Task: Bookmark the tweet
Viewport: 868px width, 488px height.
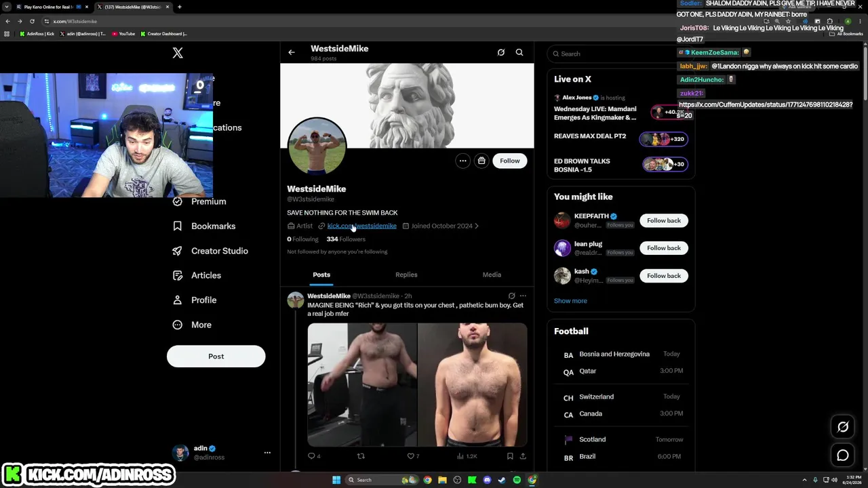Action: pyautogui.click(x=510, y=456)
